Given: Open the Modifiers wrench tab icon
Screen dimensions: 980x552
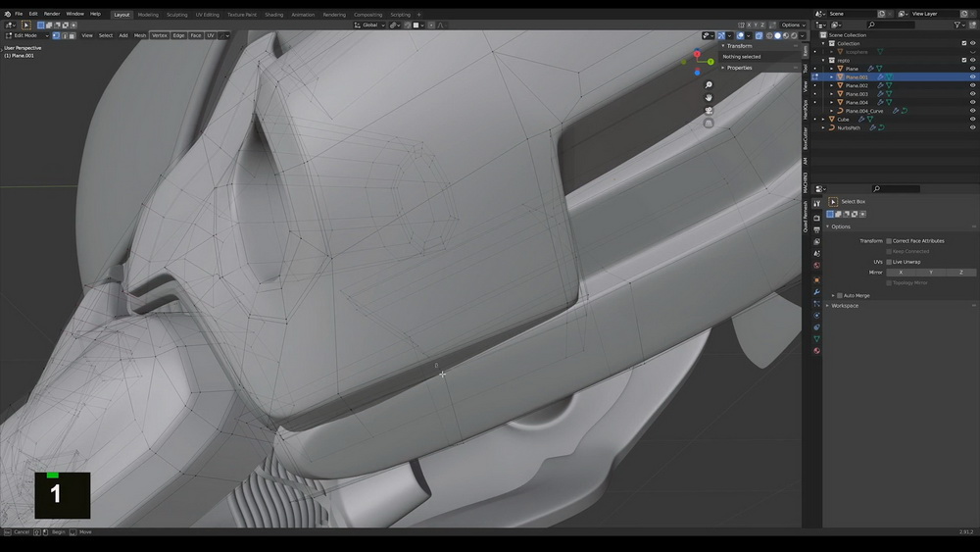Looking at the screenshot, I should pyautogui.click(x=816, y=292).
